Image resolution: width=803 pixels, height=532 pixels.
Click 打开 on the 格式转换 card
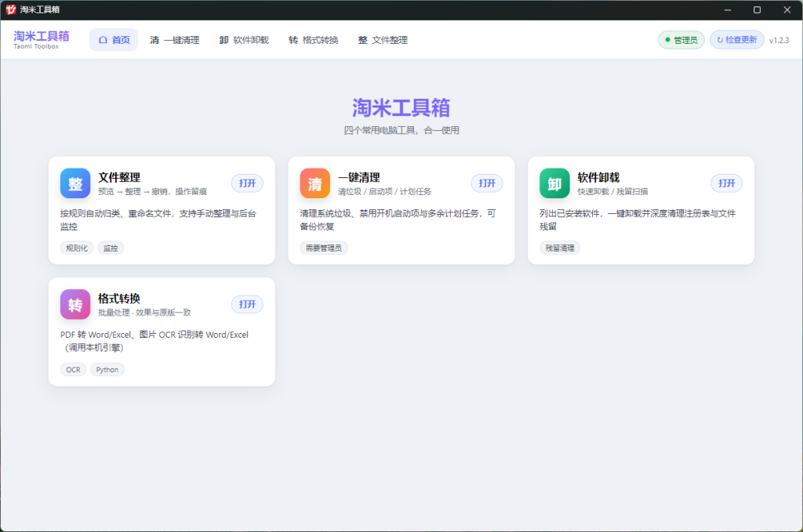(x=247, y=304)
